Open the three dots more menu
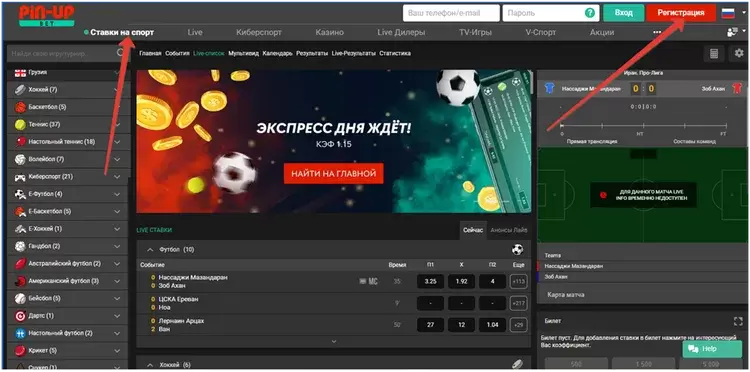 pyautogui.click(x=657, y=33)
